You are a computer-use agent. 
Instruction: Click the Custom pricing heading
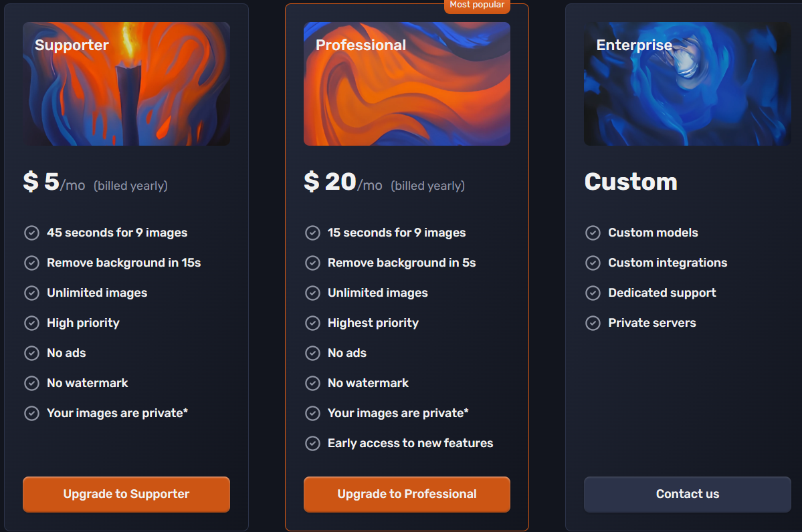click(x=631, y=182)
